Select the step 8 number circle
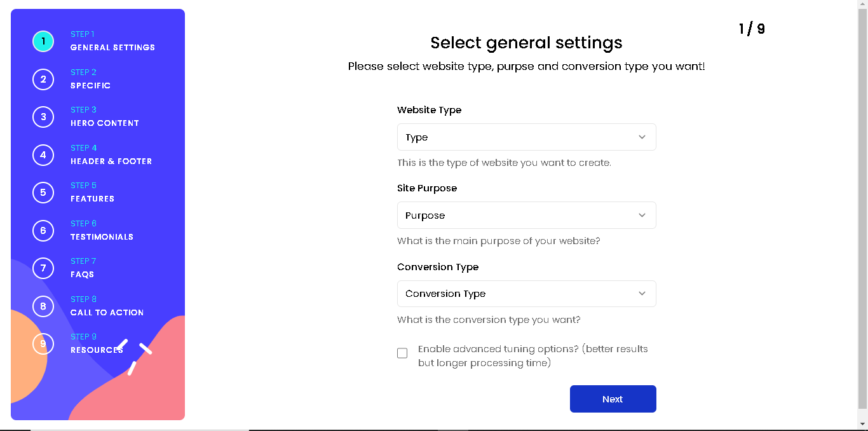868x431 pixels. click(43, 306)
